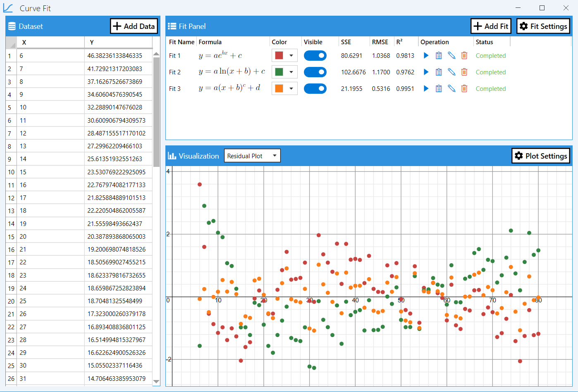
Task: Delete Fit 1 using the trash icon
Action: point(464,55)
